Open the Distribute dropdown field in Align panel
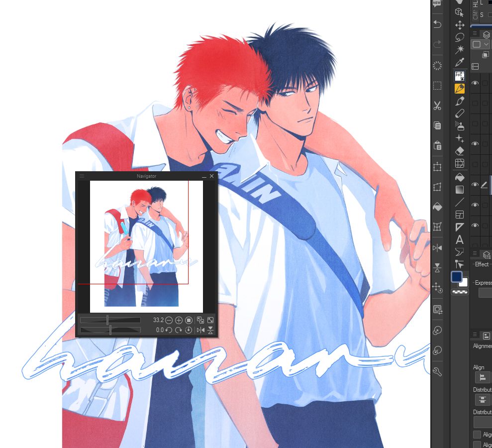Viewport: 492px width, 448px height. tap(483, 422)
